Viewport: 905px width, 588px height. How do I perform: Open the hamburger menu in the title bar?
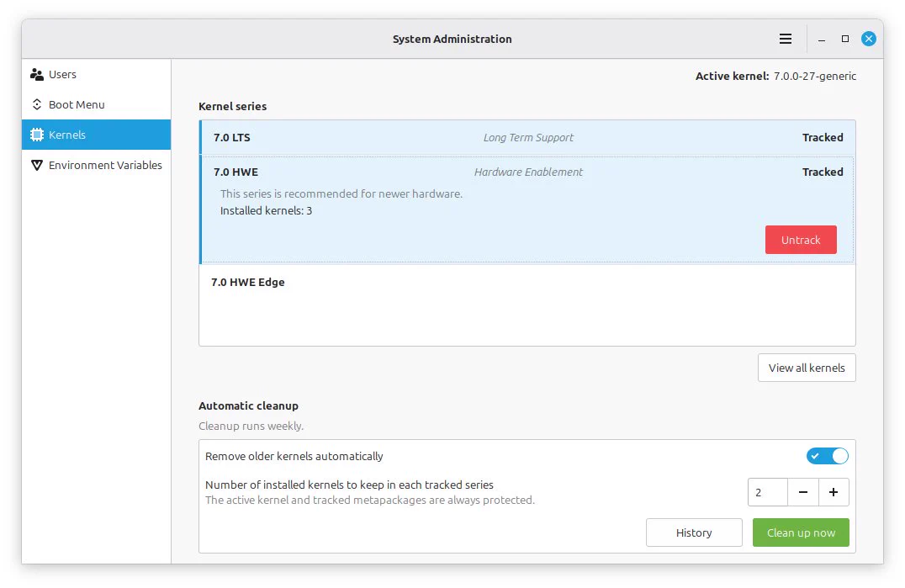(785, 39)
